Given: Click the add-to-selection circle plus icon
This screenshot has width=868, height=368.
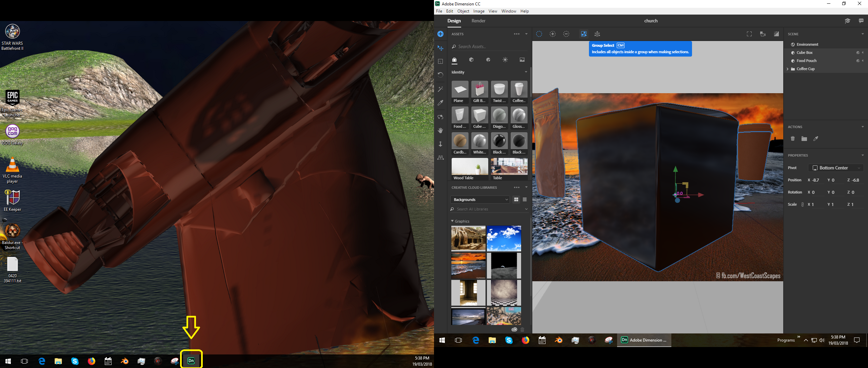Looking at the screenshot, I should point(553,34).
